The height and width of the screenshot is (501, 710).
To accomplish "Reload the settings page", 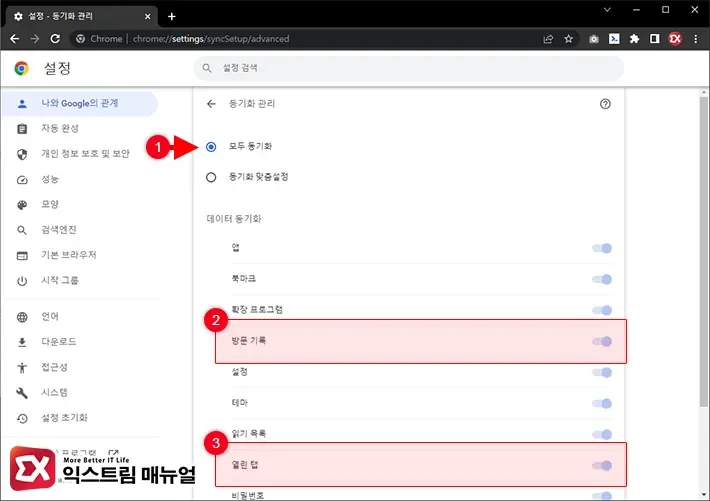I will click(55, 39).
